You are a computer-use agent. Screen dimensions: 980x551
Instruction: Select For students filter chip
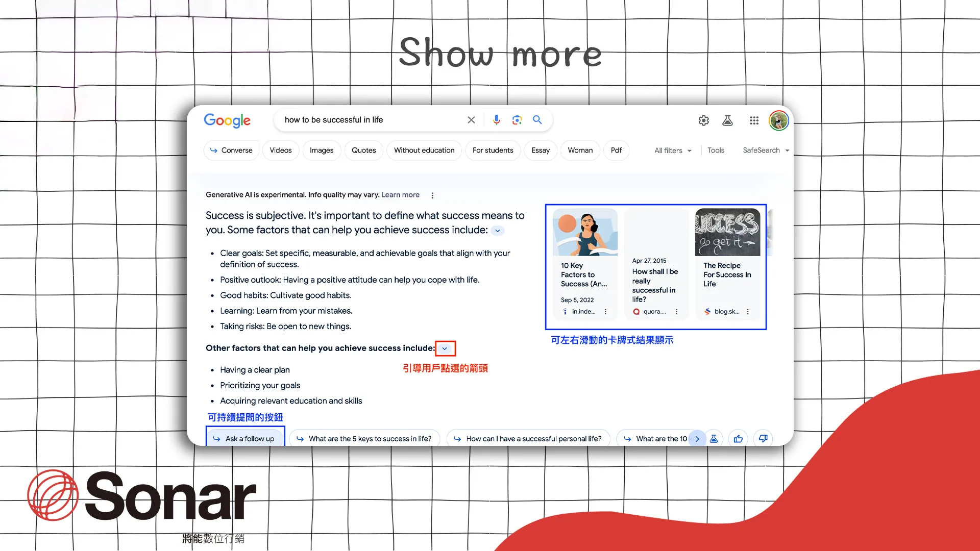click(493, 151)
